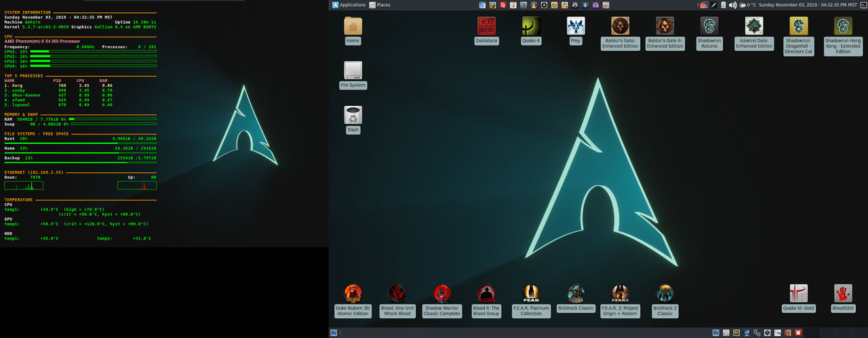Click the volume speaker tray icon

click(x=732, y=5)
